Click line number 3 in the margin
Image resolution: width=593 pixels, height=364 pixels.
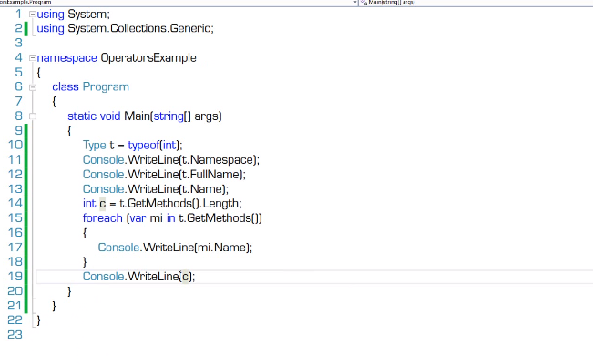tap(18, 43)
